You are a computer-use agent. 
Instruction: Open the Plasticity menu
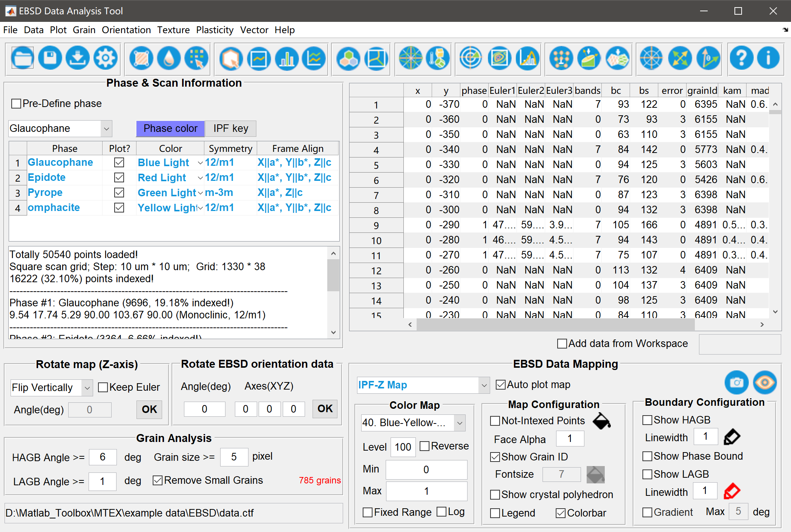pos(215,30)
